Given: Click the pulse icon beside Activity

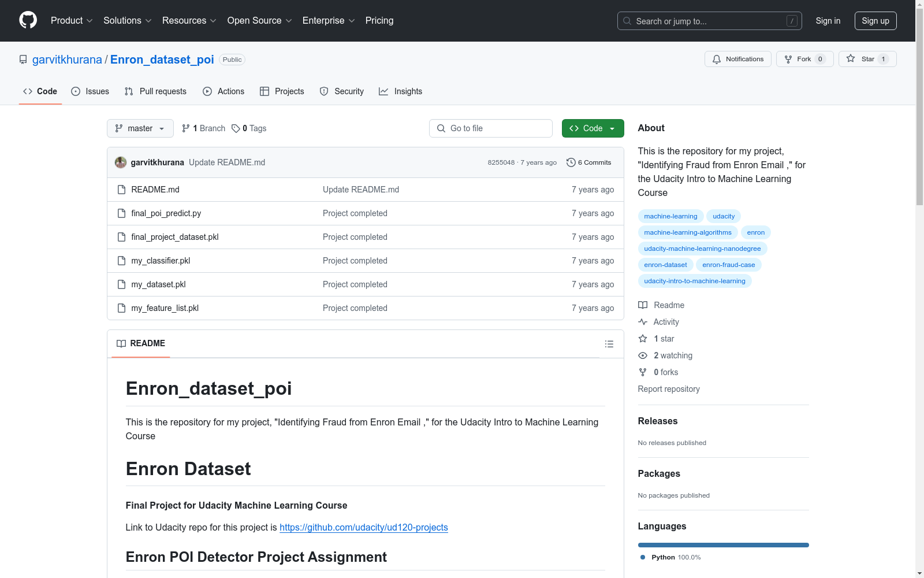Looking at the screenshot, I should pos(643,322).
